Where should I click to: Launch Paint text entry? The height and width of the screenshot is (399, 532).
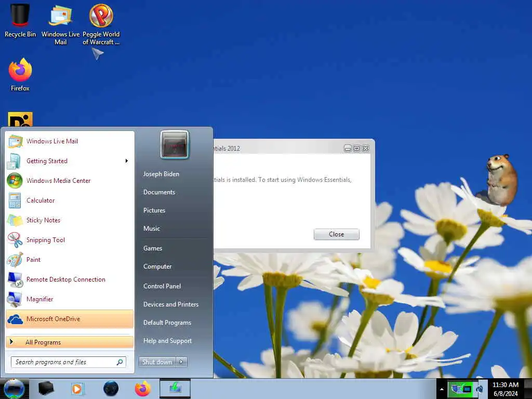(33, 260)
